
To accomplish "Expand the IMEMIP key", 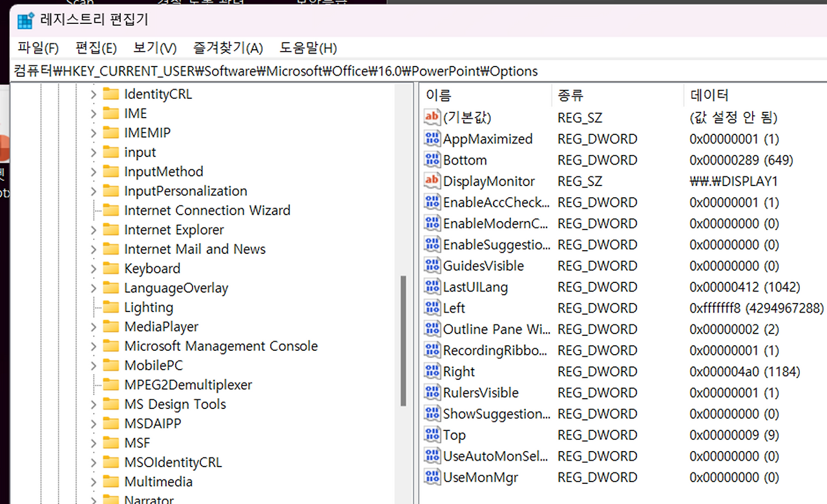I will 93,133.
